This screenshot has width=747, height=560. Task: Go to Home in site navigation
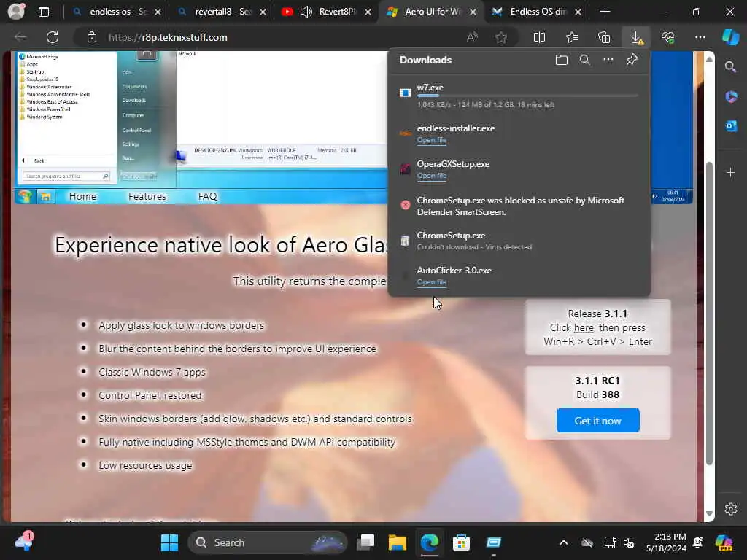coord(82,196)
